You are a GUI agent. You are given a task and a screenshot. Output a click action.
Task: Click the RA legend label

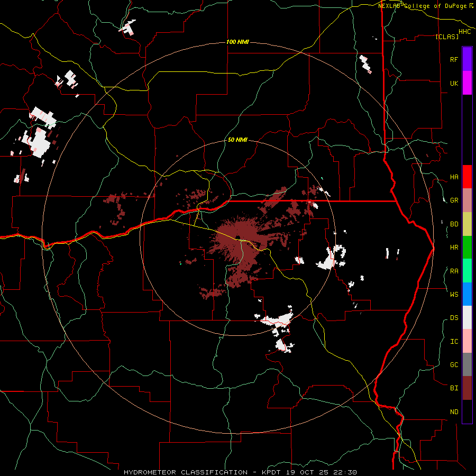click(x=454, y=271)
